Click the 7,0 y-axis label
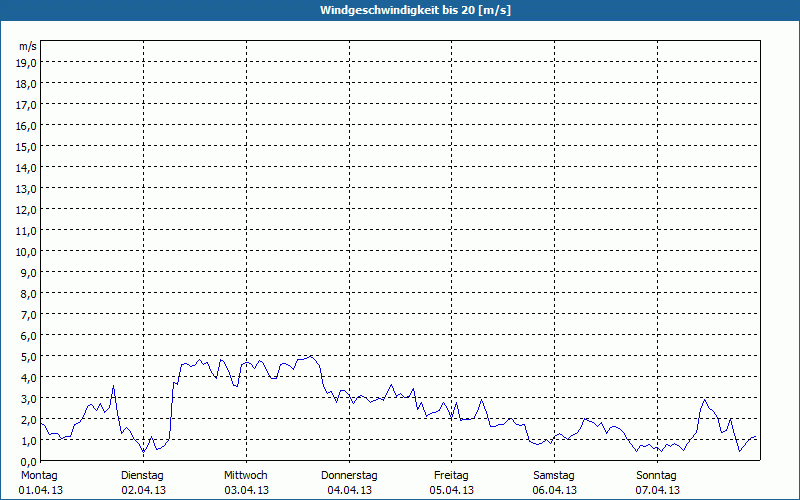This screenshot has width=800, height=500. [28, 314]
